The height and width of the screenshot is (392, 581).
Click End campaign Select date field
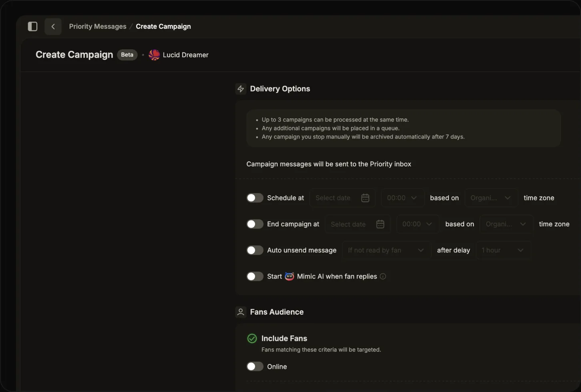click(358, 224)
